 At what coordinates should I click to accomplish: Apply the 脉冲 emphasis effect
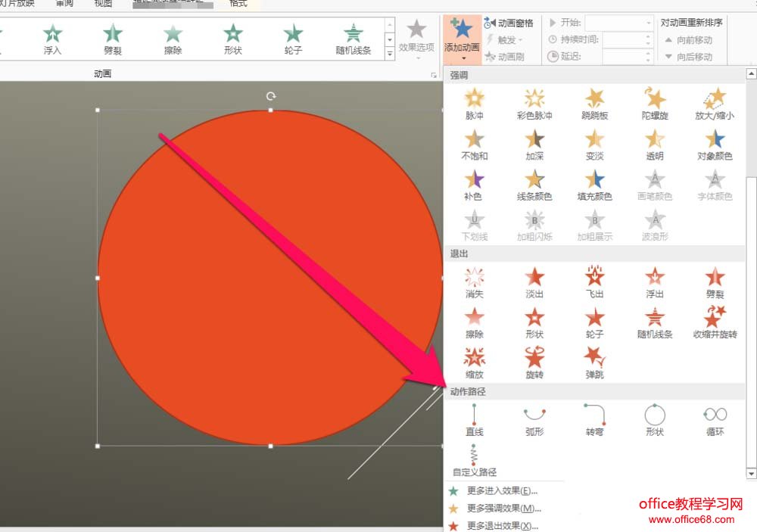[474, 104]
